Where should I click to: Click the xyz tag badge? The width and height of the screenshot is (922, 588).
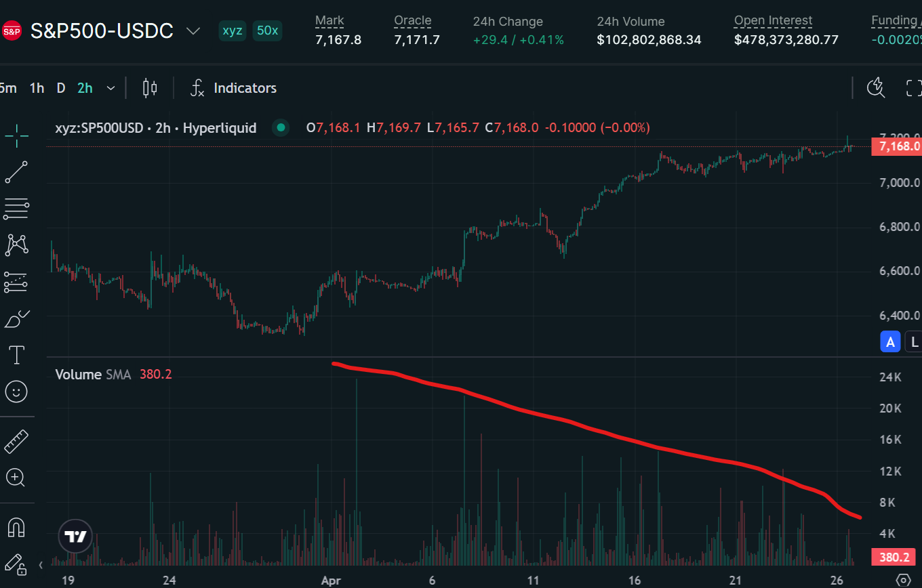[233, 31]
